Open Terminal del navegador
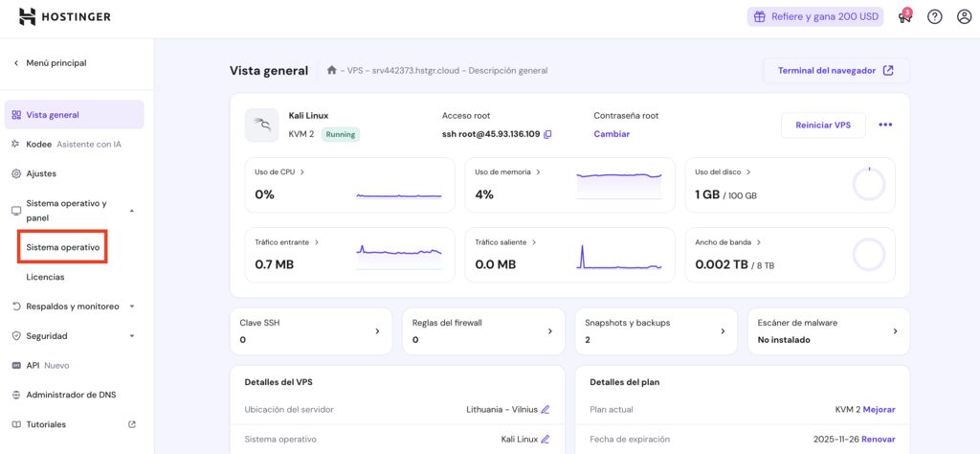Screen dimensions: 980x454 click(x=835, y=71)
